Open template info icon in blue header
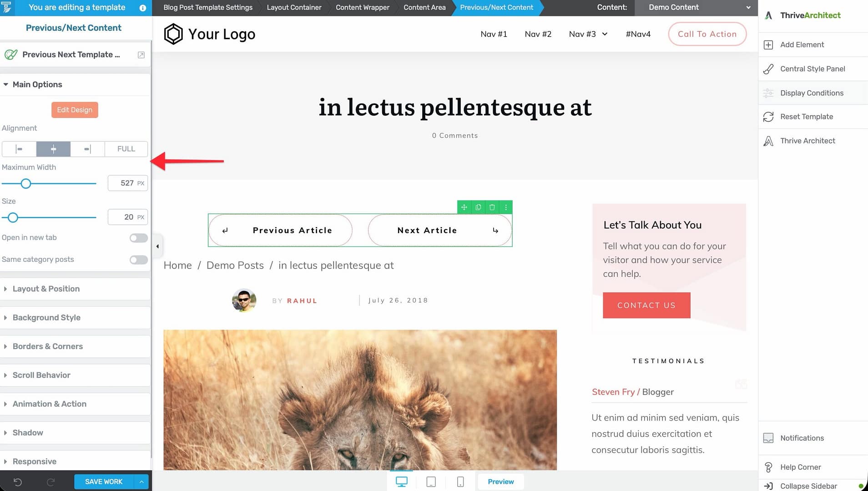 142,8
